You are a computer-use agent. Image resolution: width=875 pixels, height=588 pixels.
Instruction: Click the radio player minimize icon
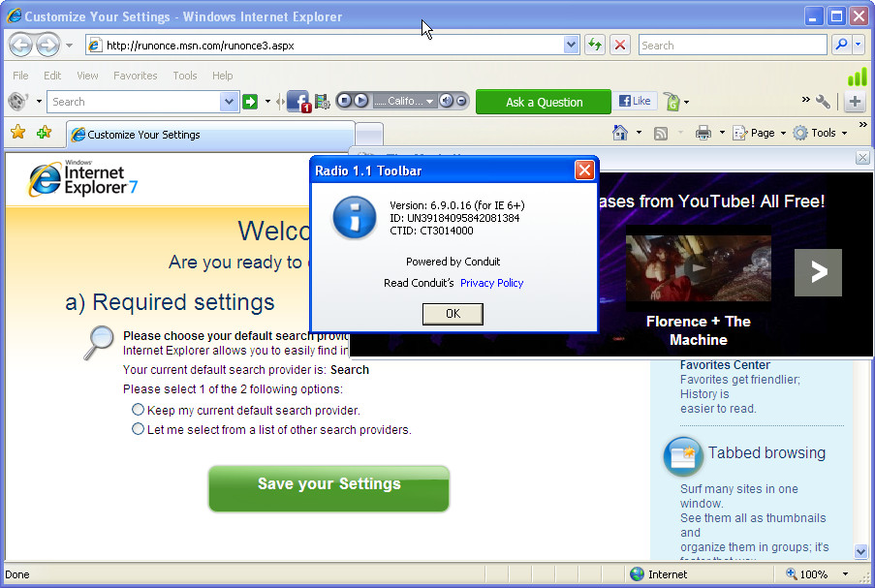tap(461, 101)
